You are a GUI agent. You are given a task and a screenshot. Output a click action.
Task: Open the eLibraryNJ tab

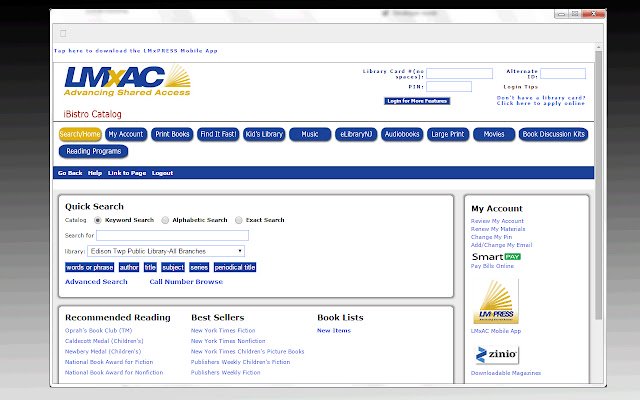[x=356, y=134]
